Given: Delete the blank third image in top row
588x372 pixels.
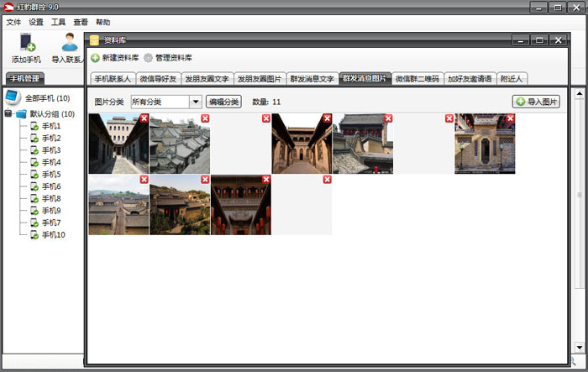Looking at the screenshot, I should click(266, 118).
